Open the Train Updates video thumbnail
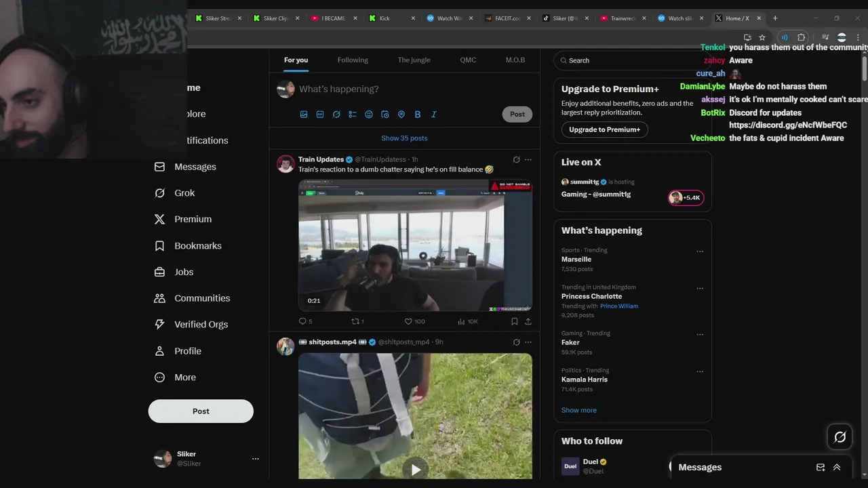Viewport: 868px width, 488px height. [x=415, y=245]
